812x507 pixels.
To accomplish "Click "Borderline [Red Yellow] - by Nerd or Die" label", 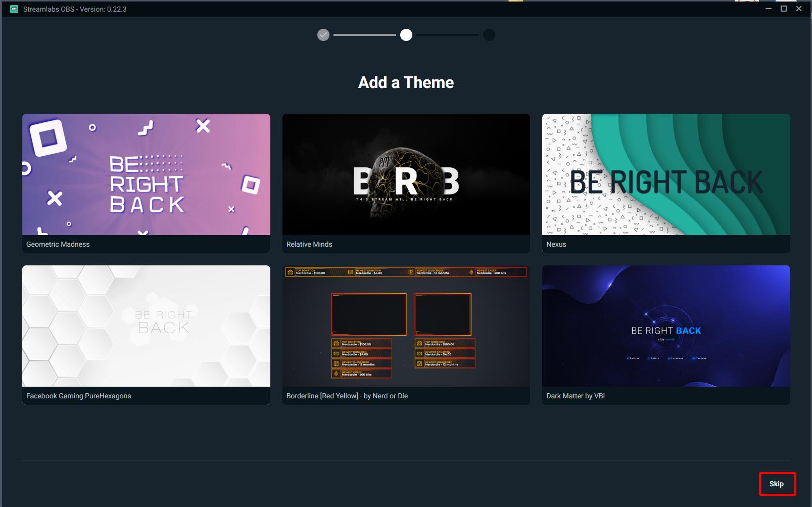I will tap(347, 396).
